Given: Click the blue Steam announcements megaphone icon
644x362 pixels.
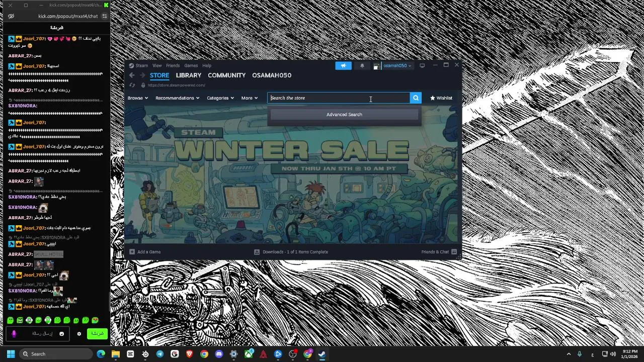Looking at the screenshot, I should point(344,65).
